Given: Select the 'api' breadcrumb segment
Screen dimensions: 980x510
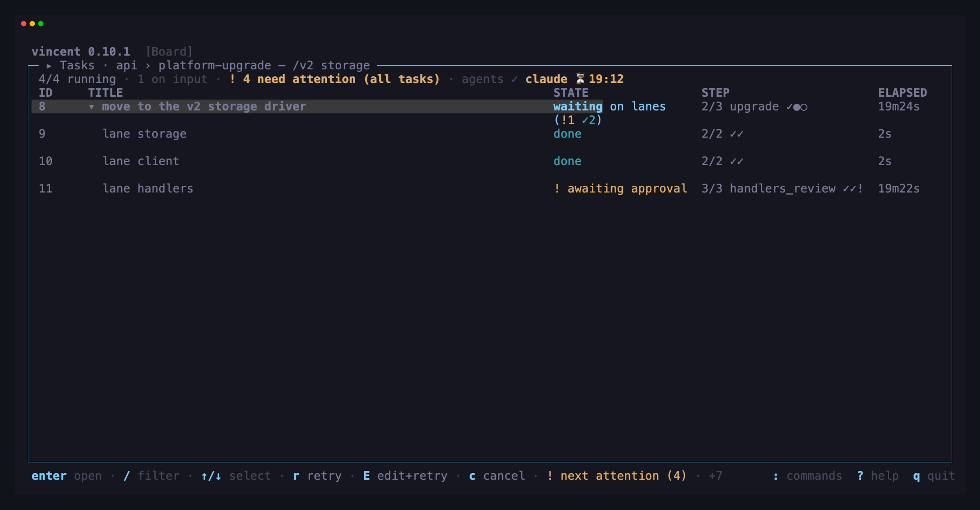Looking at the screenshot, I should 127,65.
